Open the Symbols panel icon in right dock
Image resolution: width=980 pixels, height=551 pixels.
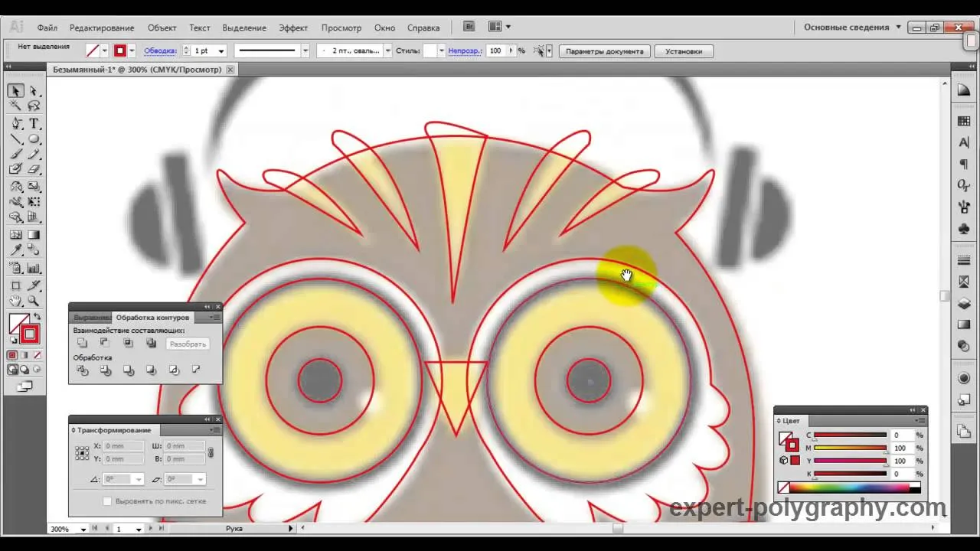point(964,229)
